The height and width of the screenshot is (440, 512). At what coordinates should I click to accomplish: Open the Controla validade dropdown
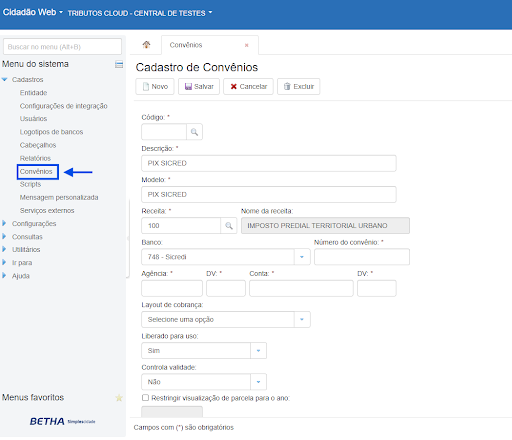[204, 382]
